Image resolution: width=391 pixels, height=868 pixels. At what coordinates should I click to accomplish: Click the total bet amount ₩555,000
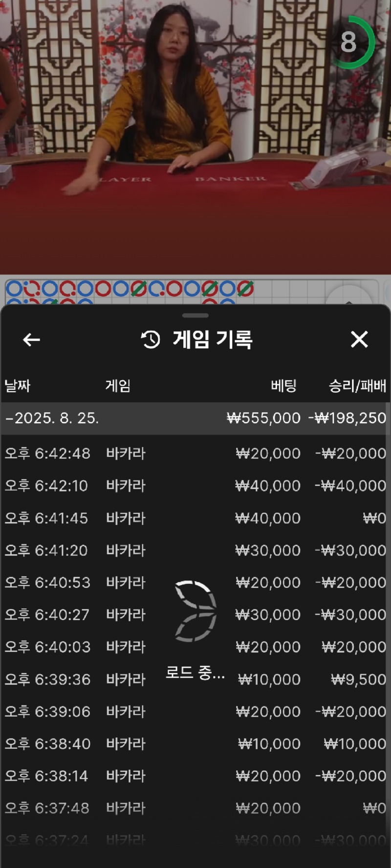click(x=263, y=418)
